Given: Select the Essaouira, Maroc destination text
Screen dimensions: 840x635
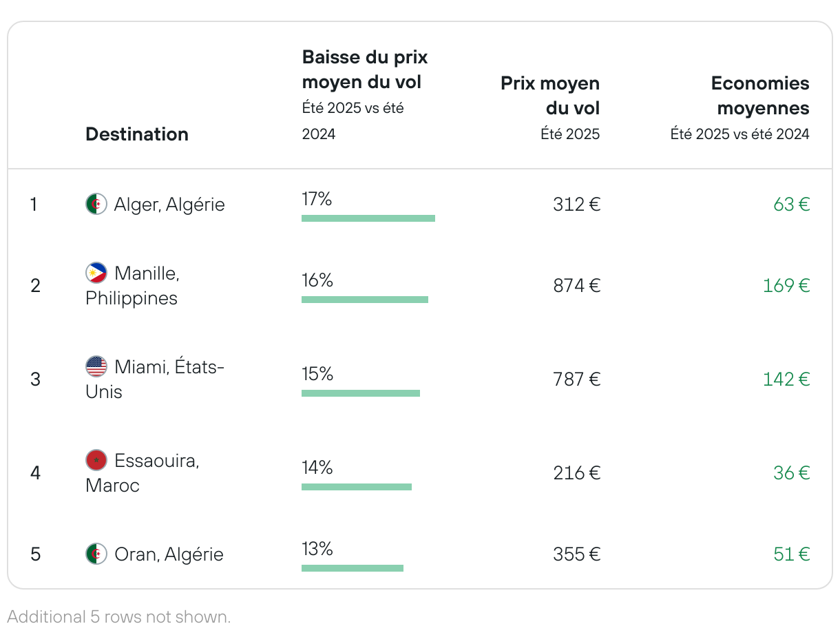Looking at the screenshot, I should point(143,472).
